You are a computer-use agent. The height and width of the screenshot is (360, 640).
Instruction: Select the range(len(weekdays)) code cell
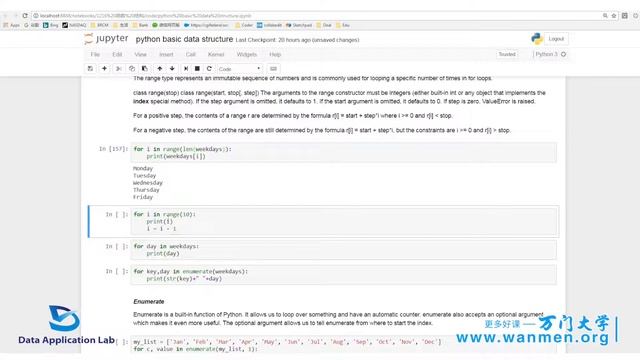click(344, 153)
